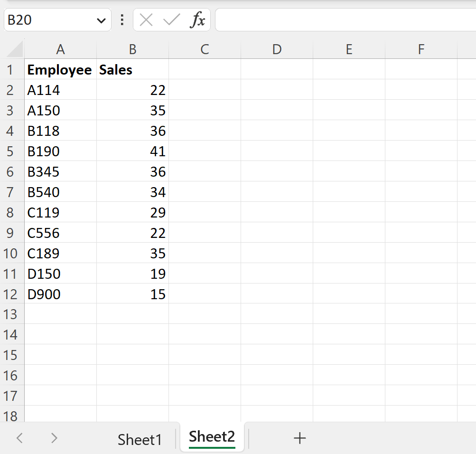Image resolution: width=476 pixels, height=454 pixels.
Task: Select sales value 29 for C119
Action: 133,212
